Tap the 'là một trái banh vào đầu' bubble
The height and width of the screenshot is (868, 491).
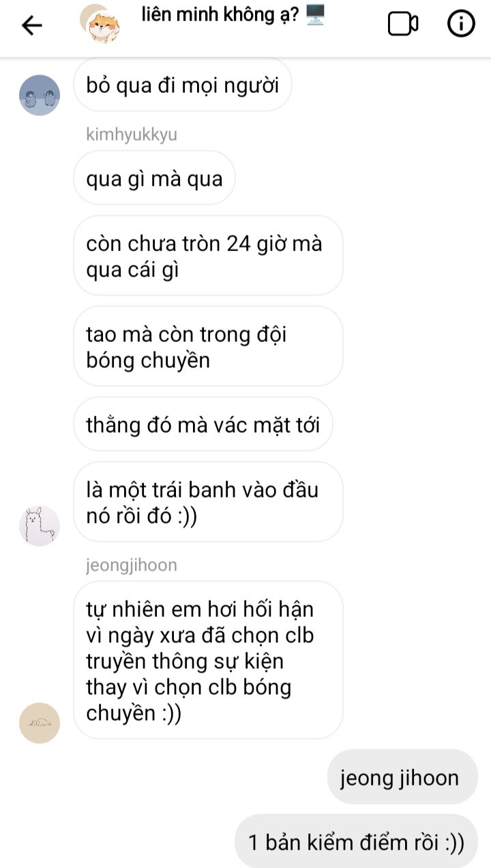tap(208, 502)
